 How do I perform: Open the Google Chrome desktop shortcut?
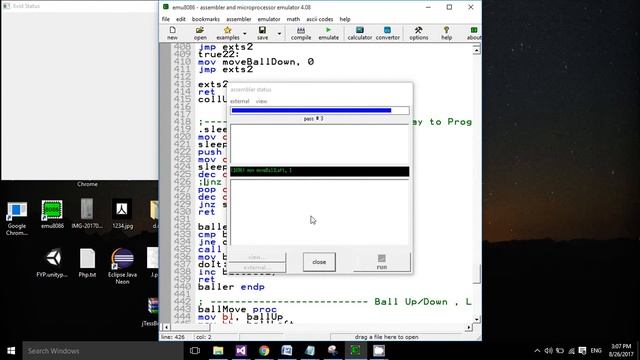pyautogui.click(x=17, y=218)
